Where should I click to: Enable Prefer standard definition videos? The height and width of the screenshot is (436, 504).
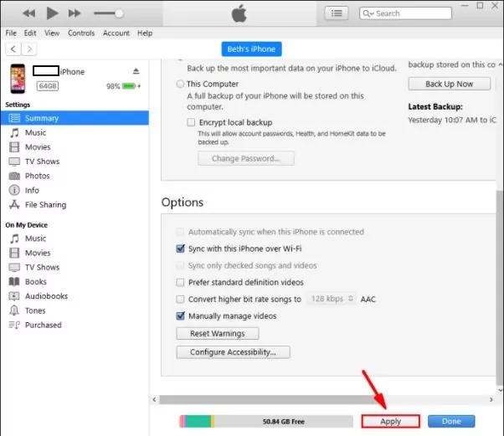tap(181, 282)
